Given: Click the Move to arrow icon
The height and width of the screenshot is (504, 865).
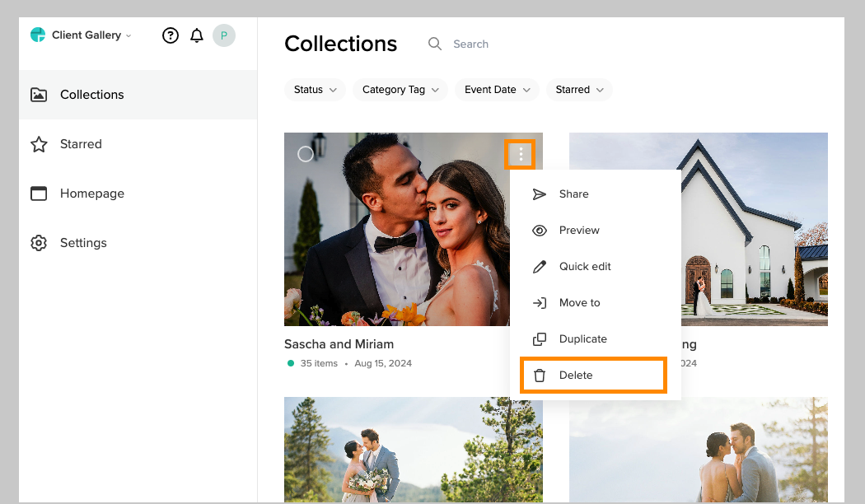Looking at the screenshot, I should click(x=539, y=303).
